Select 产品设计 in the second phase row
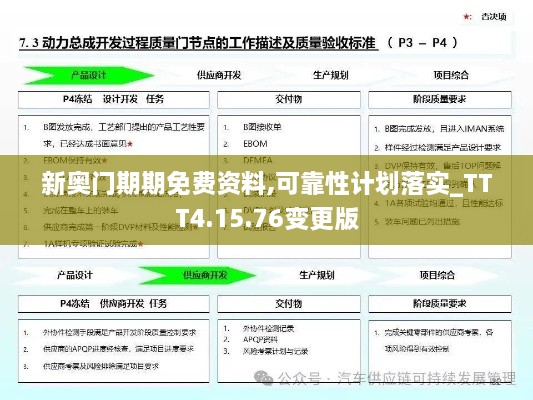Viewport: 533px width, 400px height. [74, 275]
